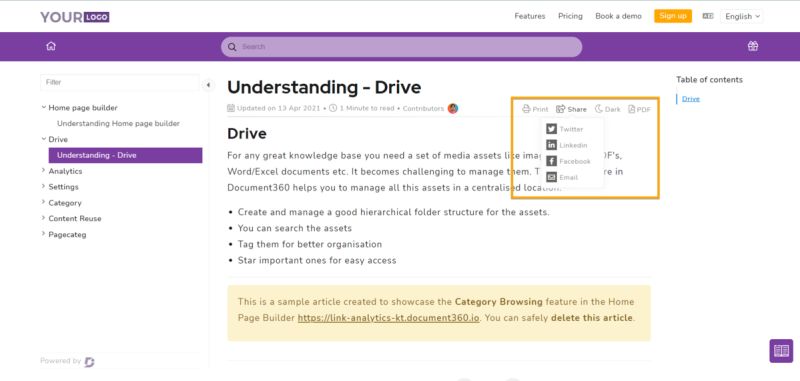Click the YOUR LOGO image
This screenshot has width=800, height=381.
click(x=75, y=17)
